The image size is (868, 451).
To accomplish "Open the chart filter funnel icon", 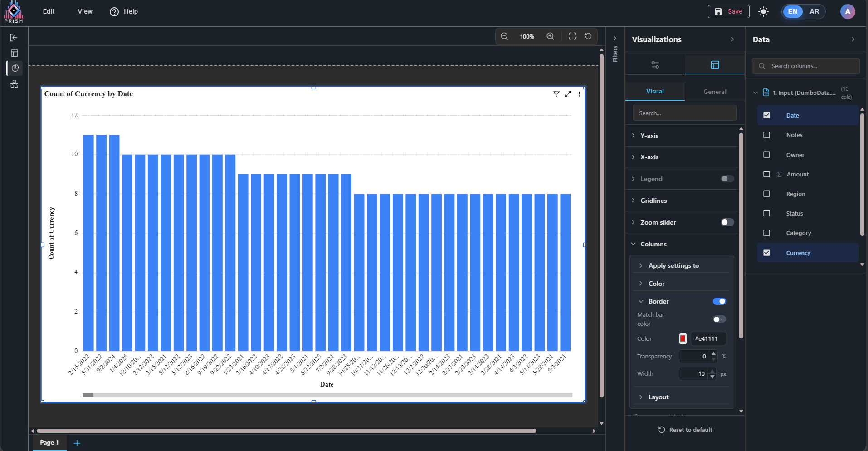I will pyautogui.click(x=556, y=94).
